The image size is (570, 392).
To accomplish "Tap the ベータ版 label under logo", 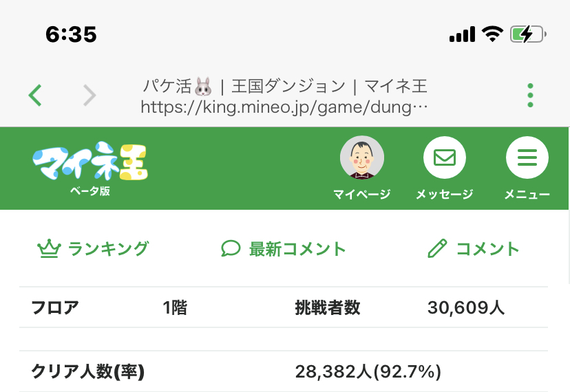I will pos(90,191).
